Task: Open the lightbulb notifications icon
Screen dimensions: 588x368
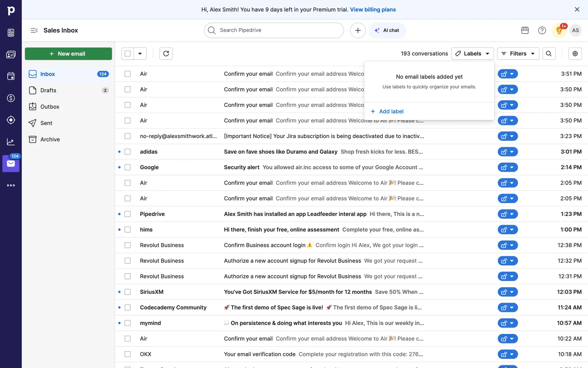Action: (559, 30)
